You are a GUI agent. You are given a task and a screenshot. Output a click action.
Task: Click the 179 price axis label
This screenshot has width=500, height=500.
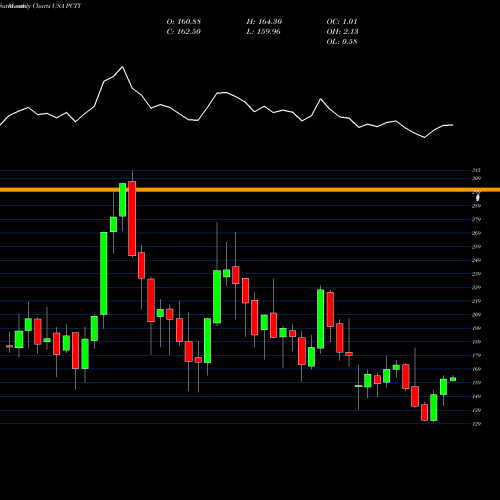[x=476, y=356]
